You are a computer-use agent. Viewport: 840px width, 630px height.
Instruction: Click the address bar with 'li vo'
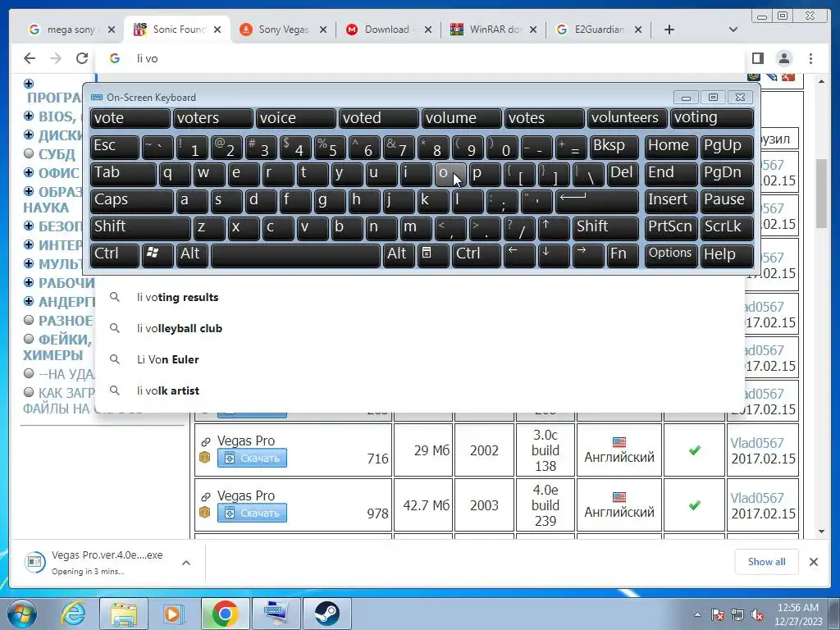click(420, 58)
